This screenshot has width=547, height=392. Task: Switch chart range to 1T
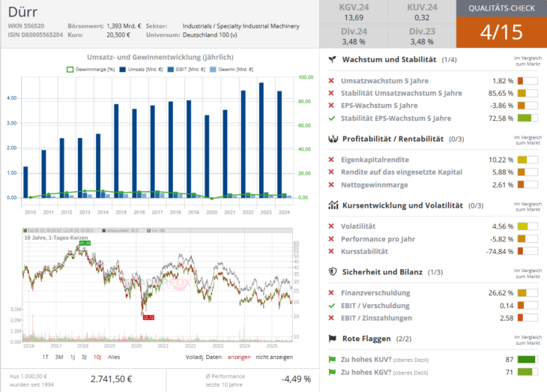point(46,357)
